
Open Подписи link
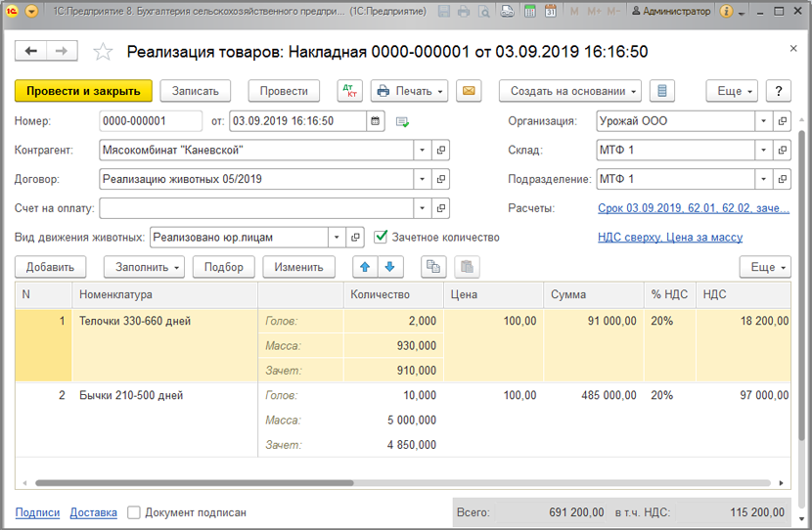[37, 512]
